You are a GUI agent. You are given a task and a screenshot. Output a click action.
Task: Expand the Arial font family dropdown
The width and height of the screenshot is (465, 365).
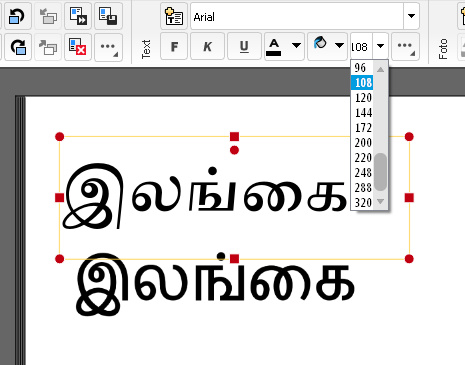click(411, 16)
